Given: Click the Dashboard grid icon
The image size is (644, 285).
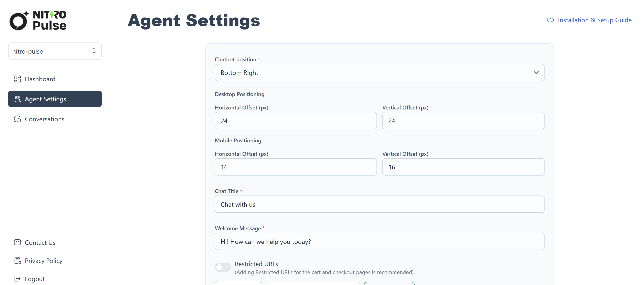Looking at the screenshot, I should (17, 79).
